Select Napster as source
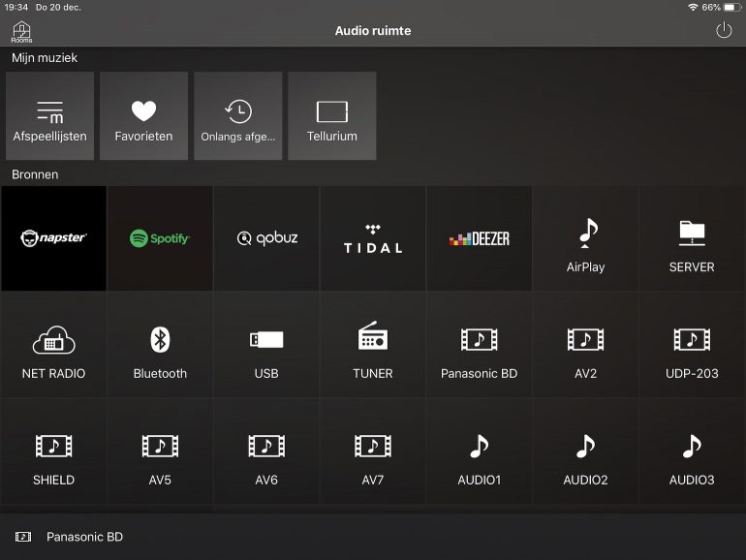 pyautogui.click(x=53, y=238)
